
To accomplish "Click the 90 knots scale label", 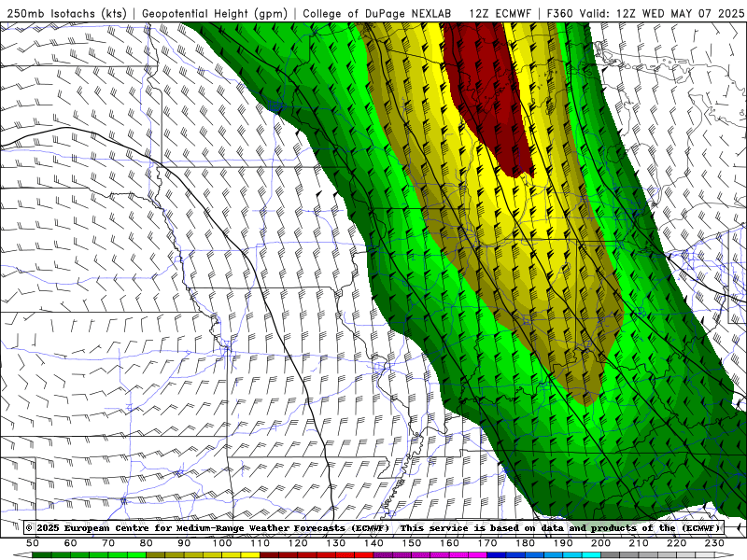I will pyautogui.click(x=184, y=543).
